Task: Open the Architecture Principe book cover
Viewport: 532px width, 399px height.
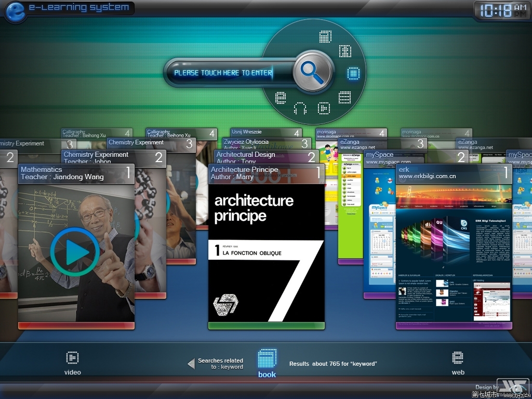Action: coord(266,255)
